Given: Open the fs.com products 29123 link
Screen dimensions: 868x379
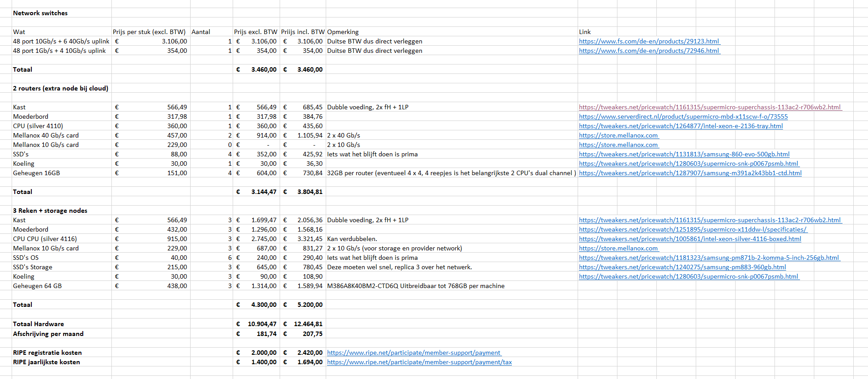Looking at the screenshot, I should click(649, 41).
